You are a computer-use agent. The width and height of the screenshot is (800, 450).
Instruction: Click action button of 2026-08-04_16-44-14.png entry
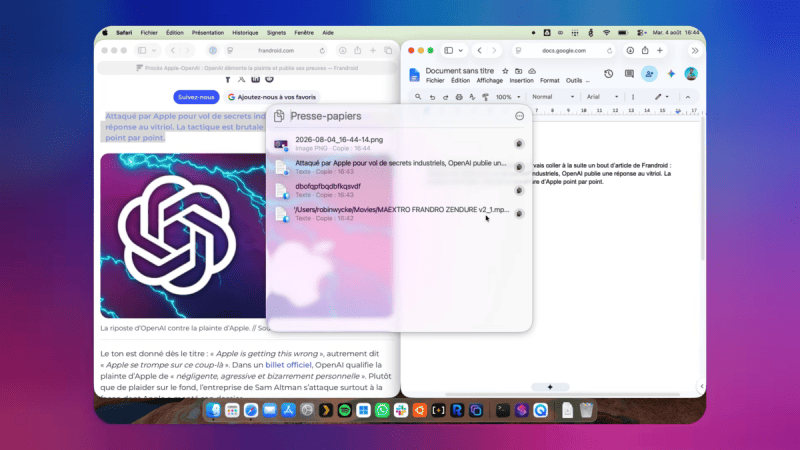(519, 144)
